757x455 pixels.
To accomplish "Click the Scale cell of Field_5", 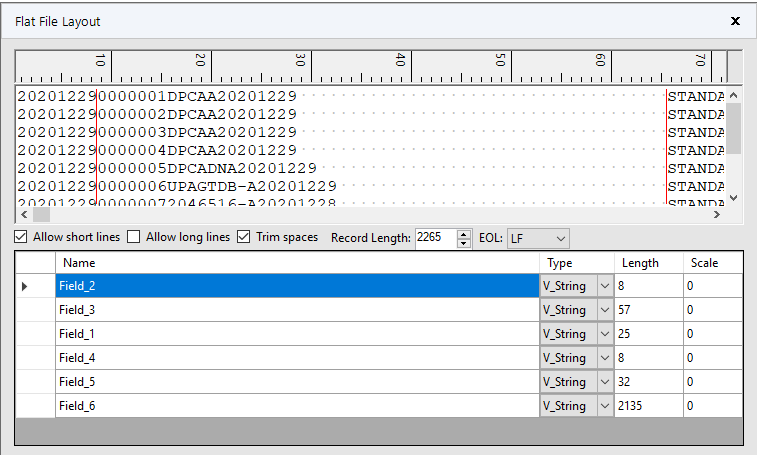I will pyautogui.click(x=712, y=382).
